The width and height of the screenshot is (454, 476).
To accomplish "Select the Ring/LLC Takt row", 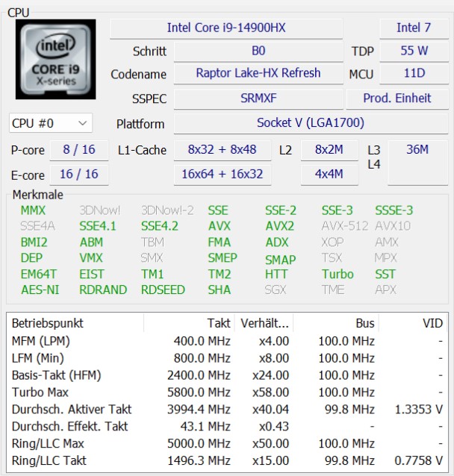I will (227, 461).
